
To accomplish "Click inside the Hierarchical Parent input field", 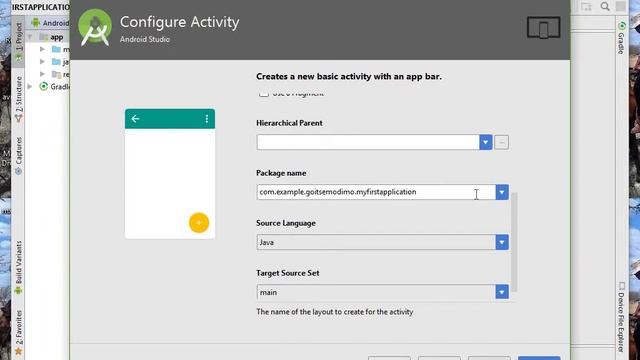I will click(368, 142).
